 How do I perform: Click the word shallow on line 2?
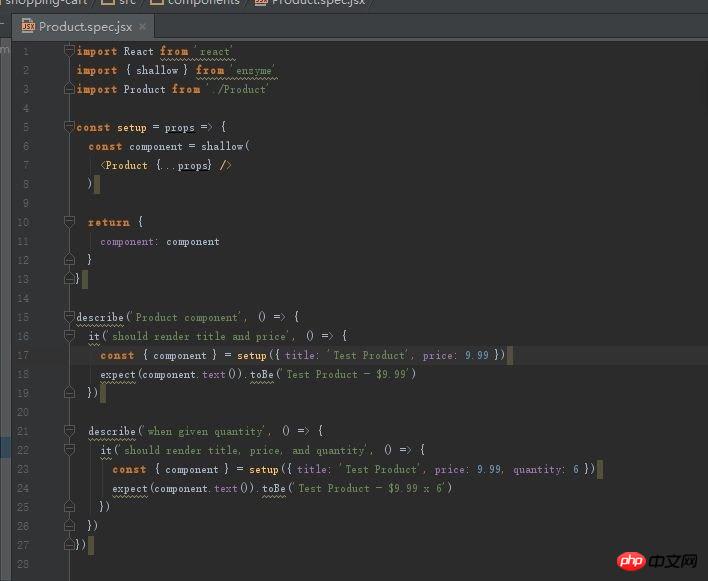(x=157, y=70)
